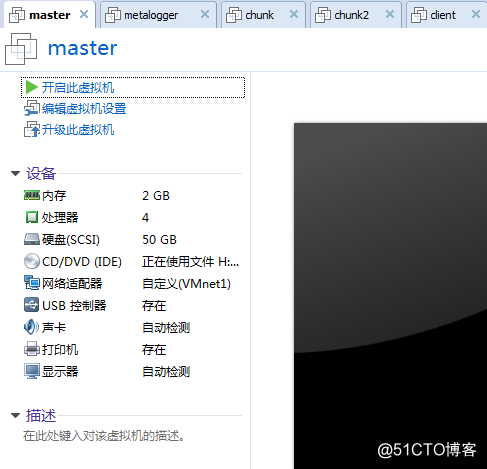This screenshot has width=487, height=469.
Task: Click the VM icon on chunk2 tab
Action: 323,15
